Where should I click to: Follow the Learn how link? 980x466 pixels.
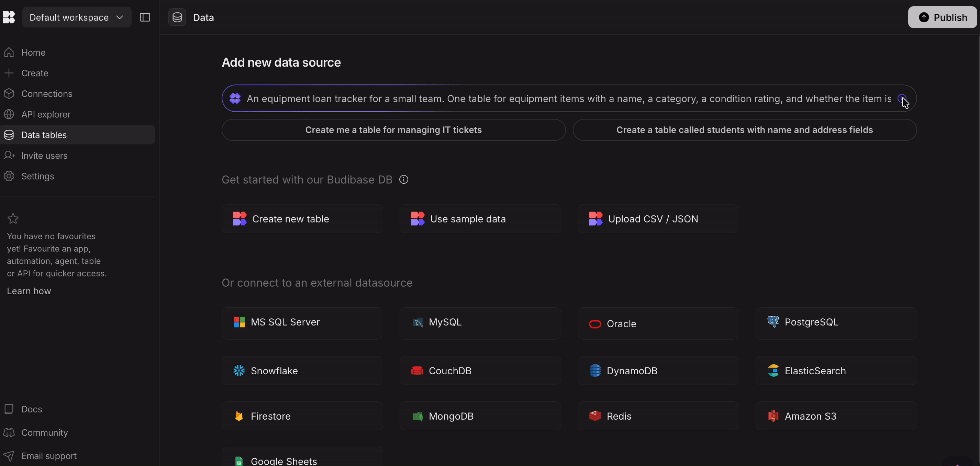coord(29,291)
